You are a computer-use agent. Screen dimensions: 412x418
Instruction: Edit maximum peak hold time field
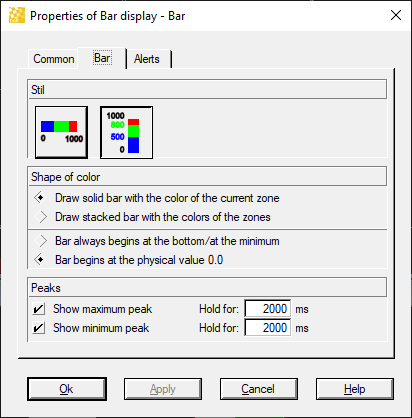tap(268, 309)
